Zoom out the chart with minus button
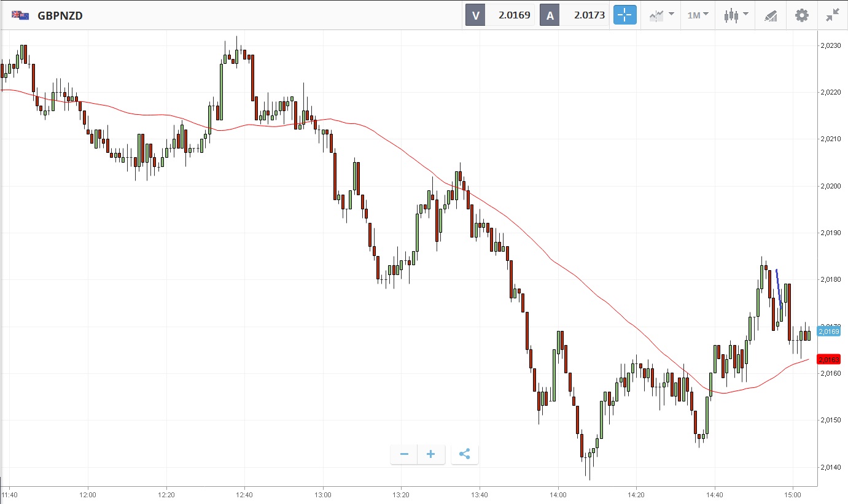This screenshot has height=504, width=848. click(x=404, y=454)
